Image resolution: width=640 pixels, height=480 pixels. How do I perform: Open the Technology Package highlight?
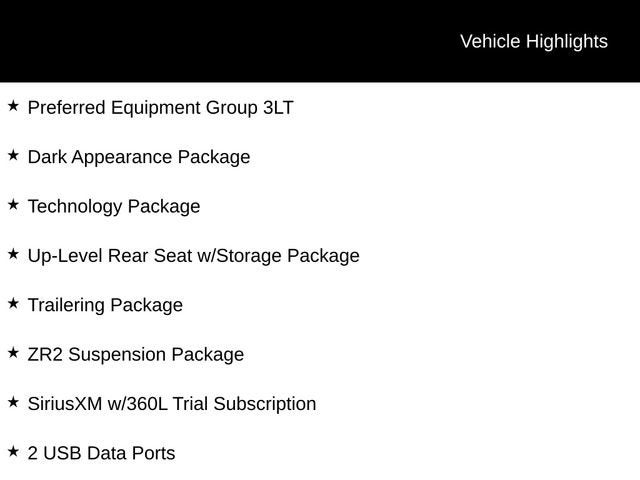click(114, 206)
